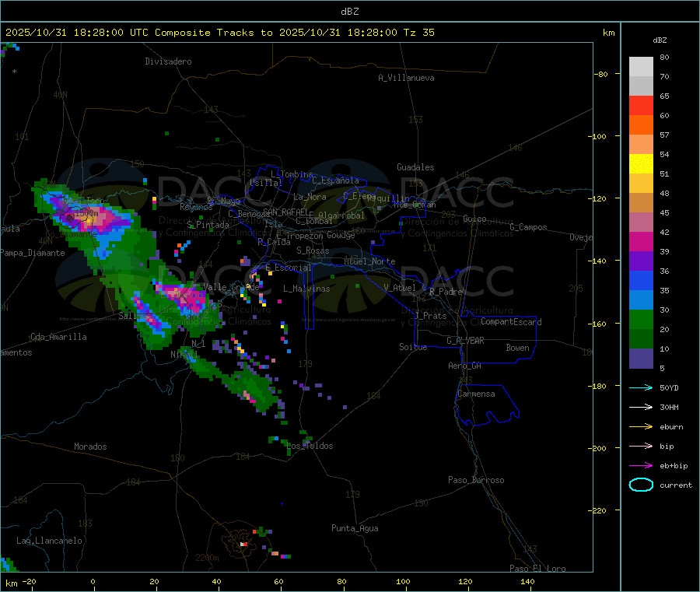Click the 'Lag.Llancanelo' map label

[50, 541]
